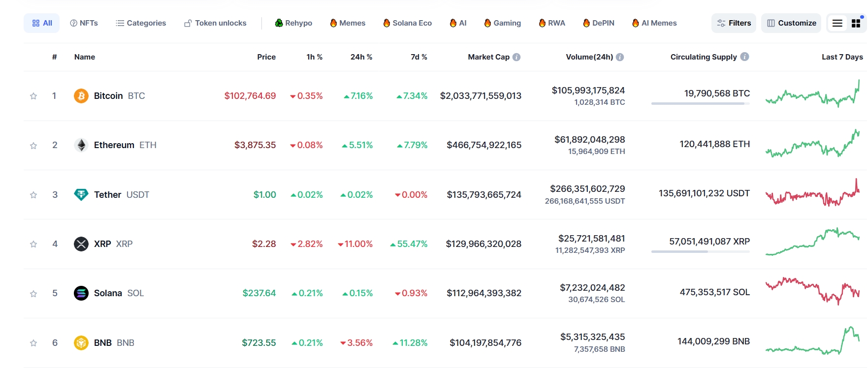868x368 pixels.
Task: Toggle watchlist star for Tether
Action: point(33,195)
